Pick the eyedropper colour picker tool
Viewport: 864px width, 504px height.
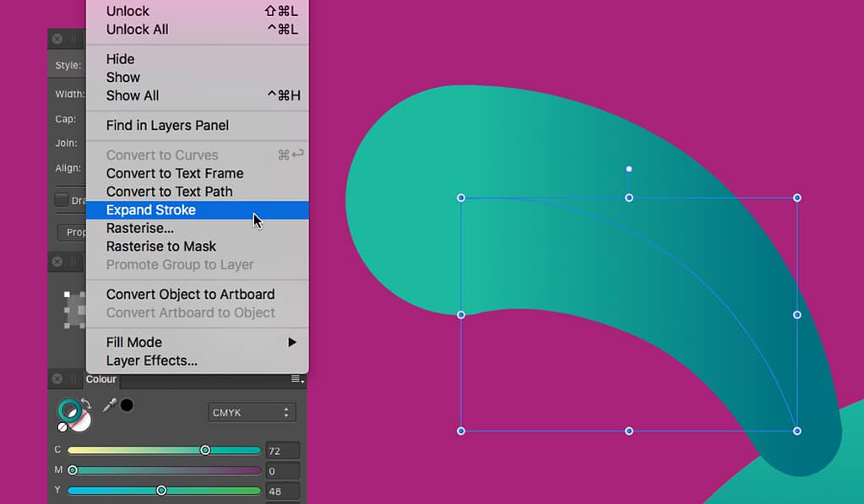[x=110, y=405]
